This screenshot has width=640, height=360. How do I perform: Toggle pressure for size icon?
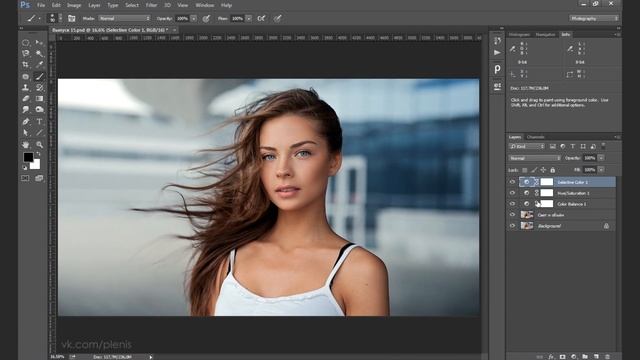pyautogui.click(x=278, y=18)
